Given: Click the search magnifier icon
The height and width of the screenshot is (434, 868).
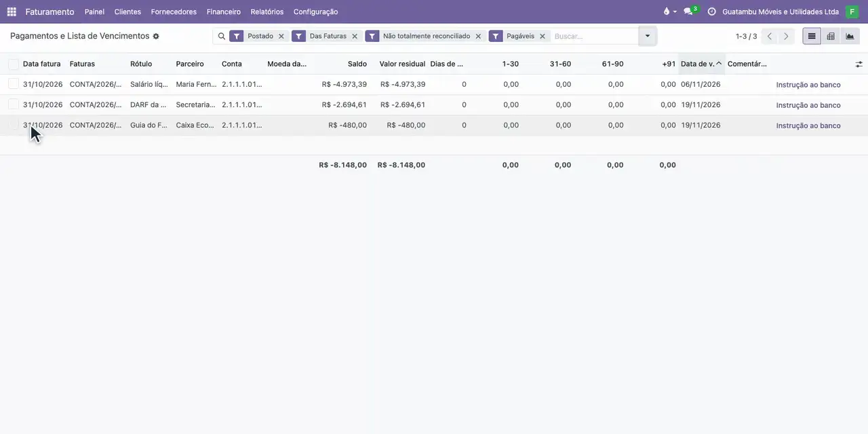Looking at the screenshot, I should (x=222, y=36).
